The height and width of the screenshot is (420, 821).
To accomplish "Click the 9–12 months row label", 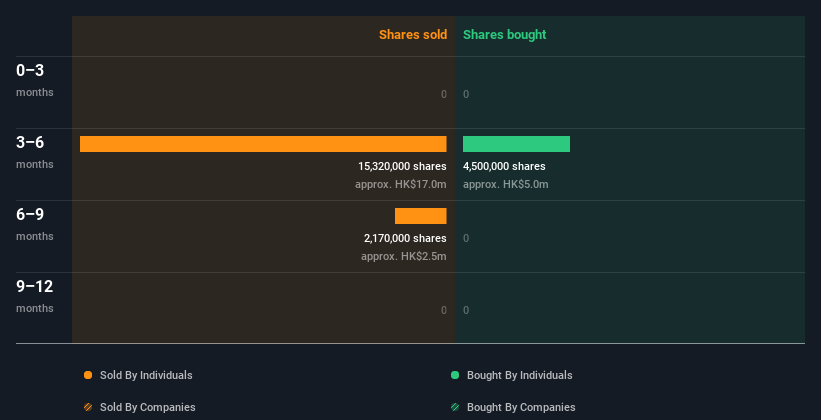I will click(x=35, y=296).
